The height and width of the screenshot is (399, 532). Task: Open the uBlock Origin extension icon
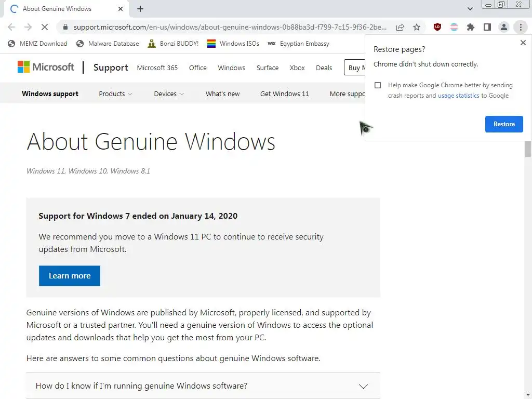click(437, 27)
